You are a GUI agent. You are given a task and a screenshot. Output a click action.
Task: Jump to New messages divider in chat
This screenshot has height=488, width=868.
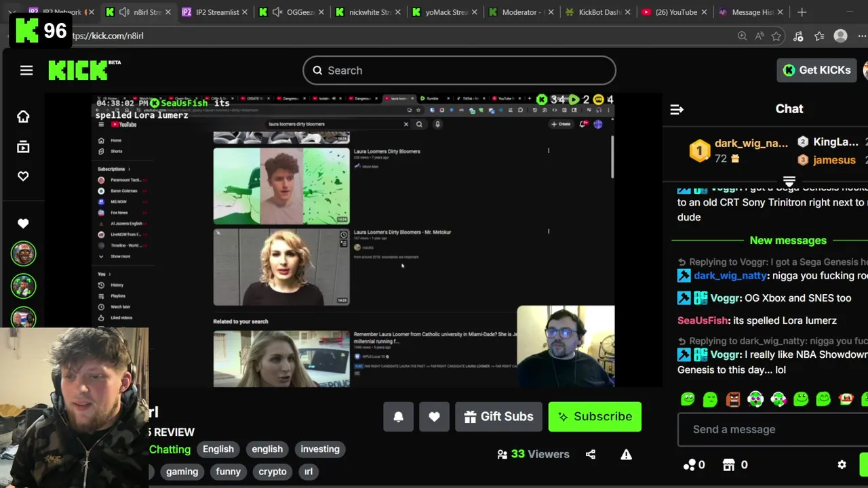click(x=788, y=241)
